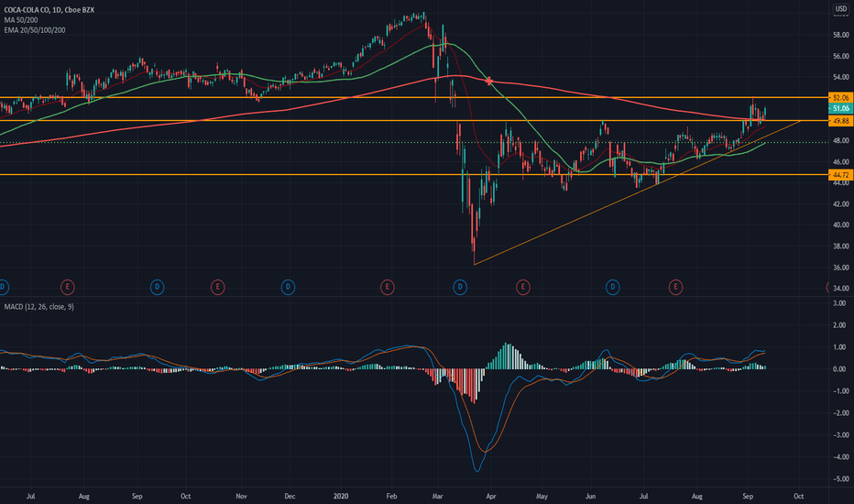
Task: Select the 44.72 orange price level label
Action: (x=840, y=175)
